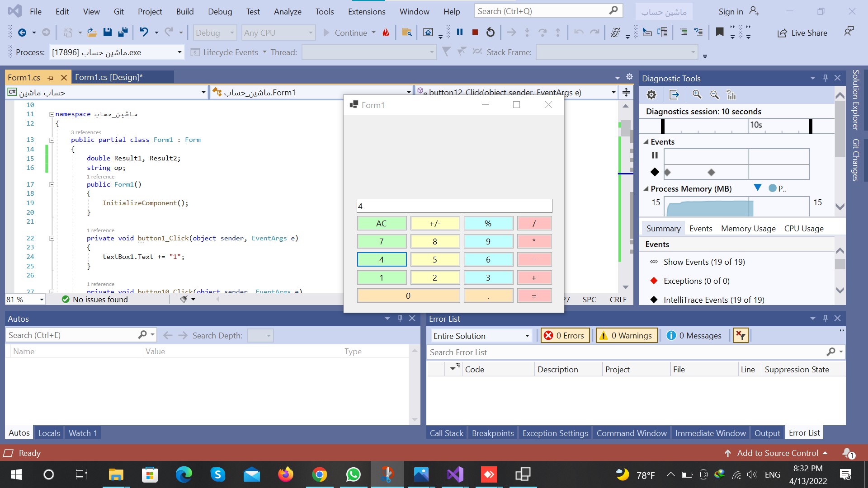Step Into the next statement
The width and height of the screenshot is (868, 488).
point(526,32)
